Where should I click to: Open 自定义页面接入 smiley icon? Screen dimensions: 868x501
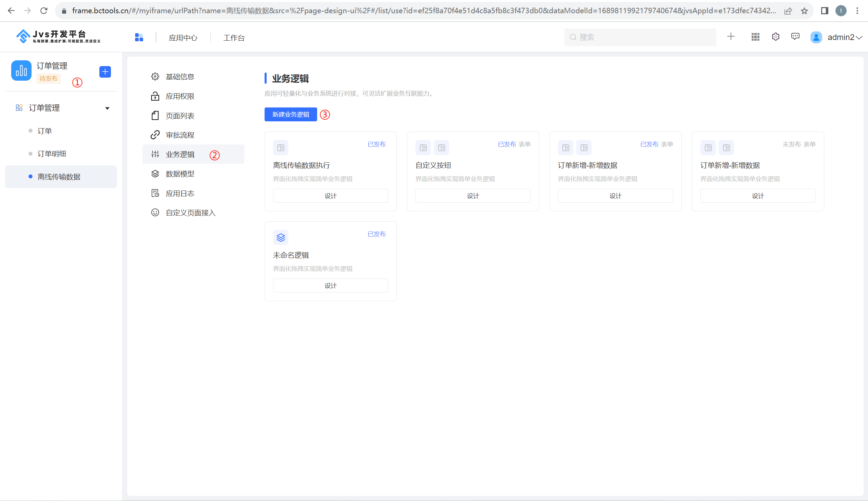pos(155,213)
